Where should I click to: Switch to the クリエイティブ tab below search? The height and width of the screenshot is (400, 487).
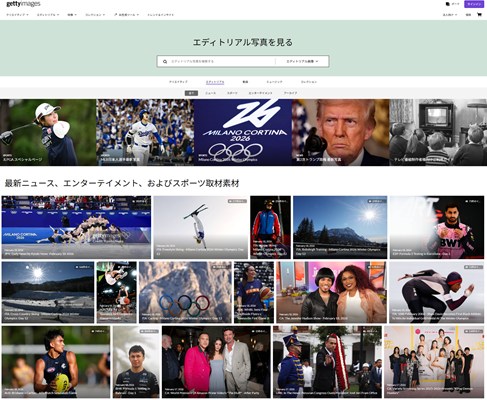pos(178,82)
